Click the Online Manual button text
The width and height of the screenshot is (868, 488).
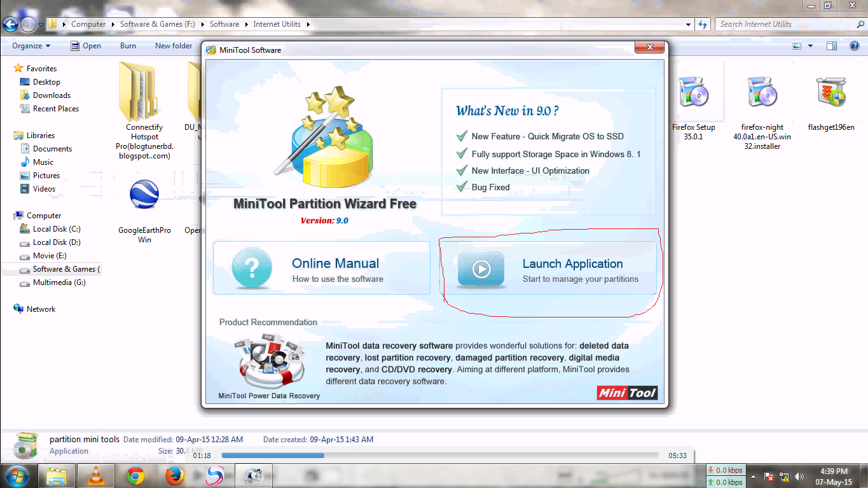(x=335, y=263)
